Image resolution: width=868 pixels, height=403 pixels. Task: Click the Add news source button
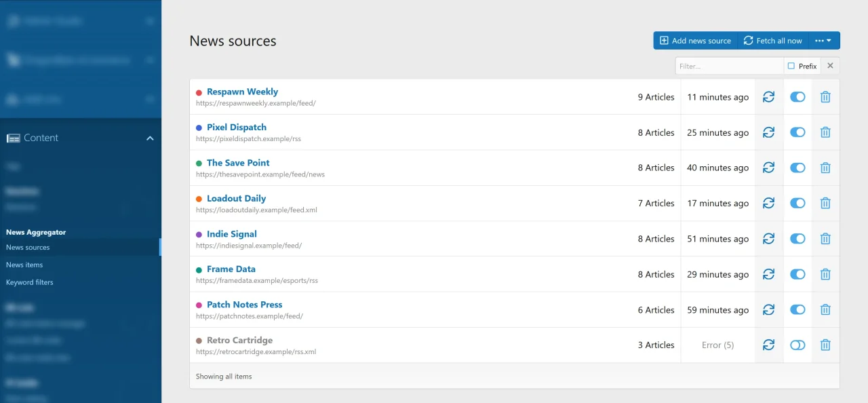(x=696, y=41)
